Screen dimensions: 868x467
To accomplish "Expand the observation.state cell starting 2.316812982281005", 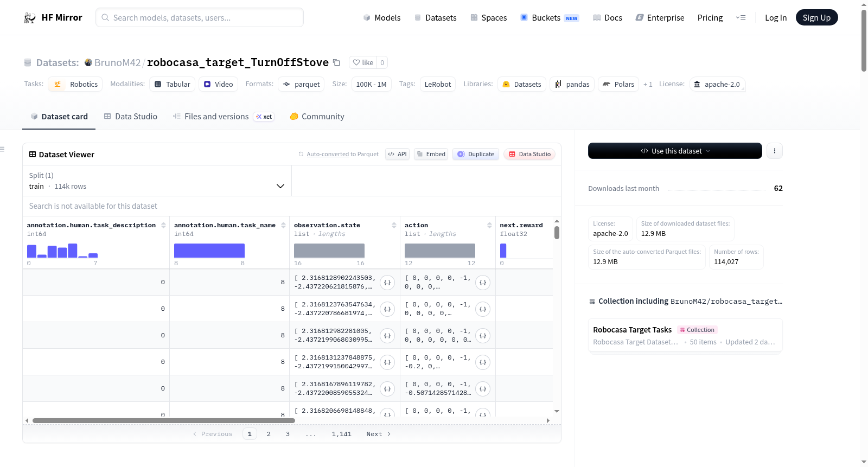I will click(x=387, y=336).
